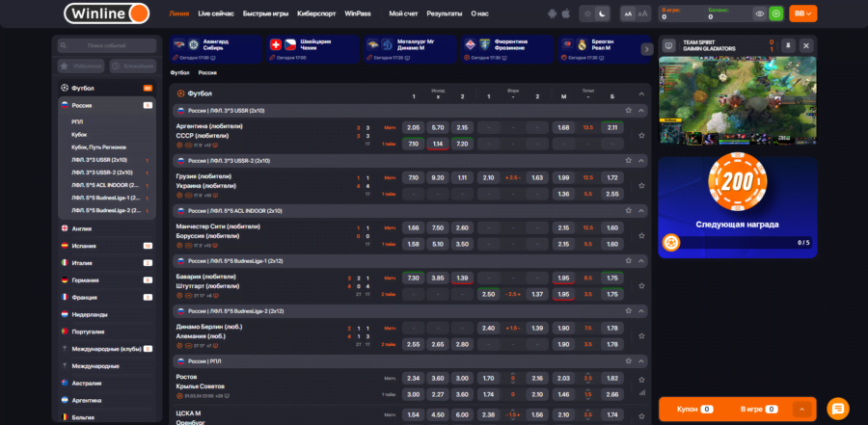Pin the Team Spirit video stream

click(x=789, y=45)
